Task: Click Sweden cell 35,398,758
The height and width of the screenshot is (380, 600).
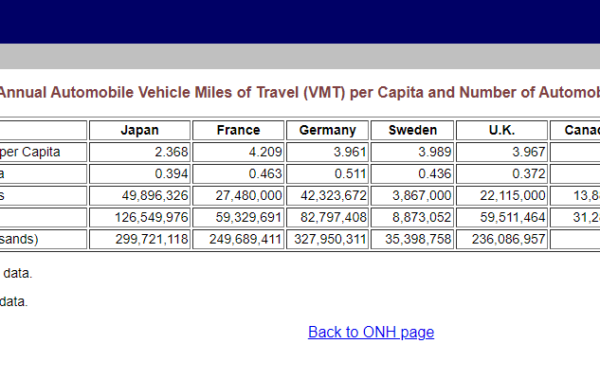Action: click(412, 239)
